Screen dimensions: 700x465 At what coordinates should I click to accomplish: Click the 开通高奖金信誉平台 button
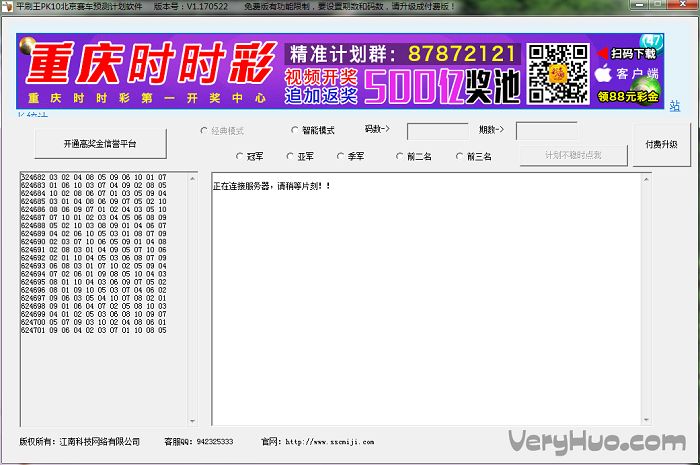pos(100,144)
